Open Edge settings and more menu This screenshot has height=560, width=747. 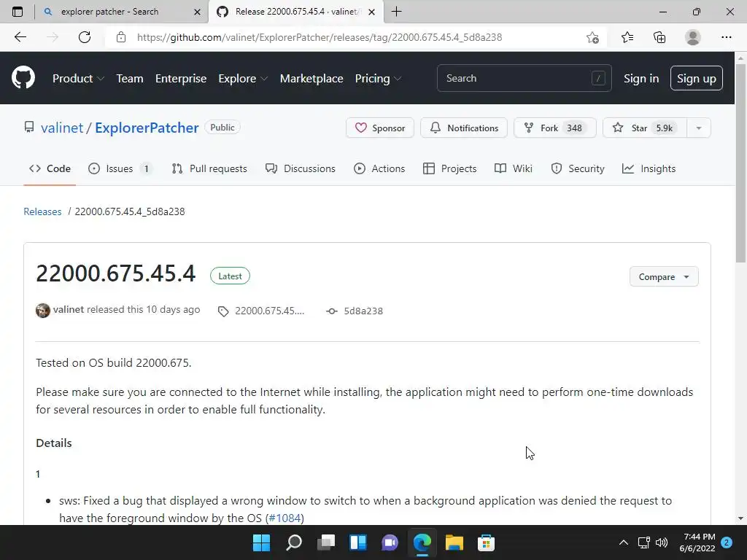click(726, 37)
